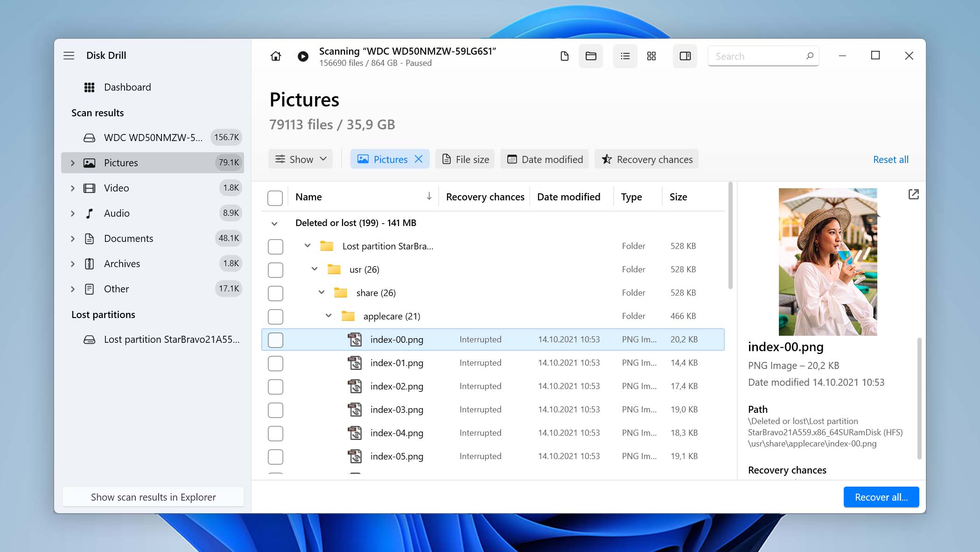Click the grid view icon in toolbar
Image resolution: width=980 pixels, height=552 pixels.
(651, 56)
